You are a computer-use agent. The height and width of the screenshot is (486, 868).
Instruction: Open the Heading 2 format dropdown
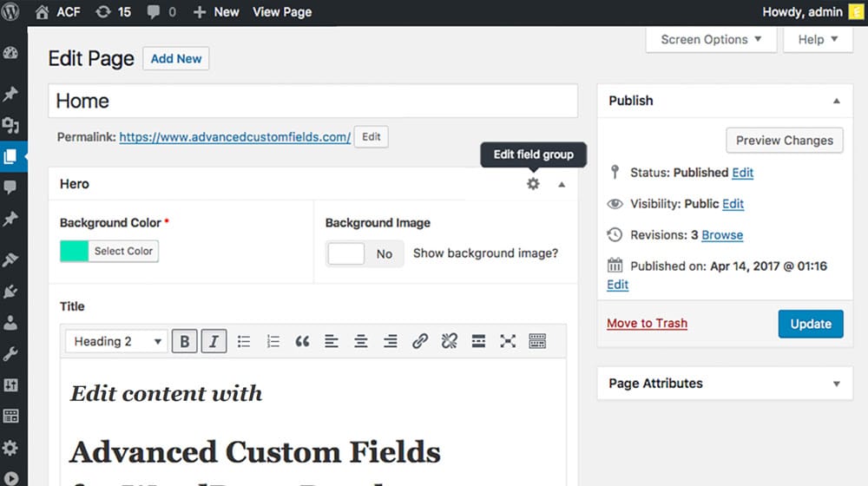[116, 341]
